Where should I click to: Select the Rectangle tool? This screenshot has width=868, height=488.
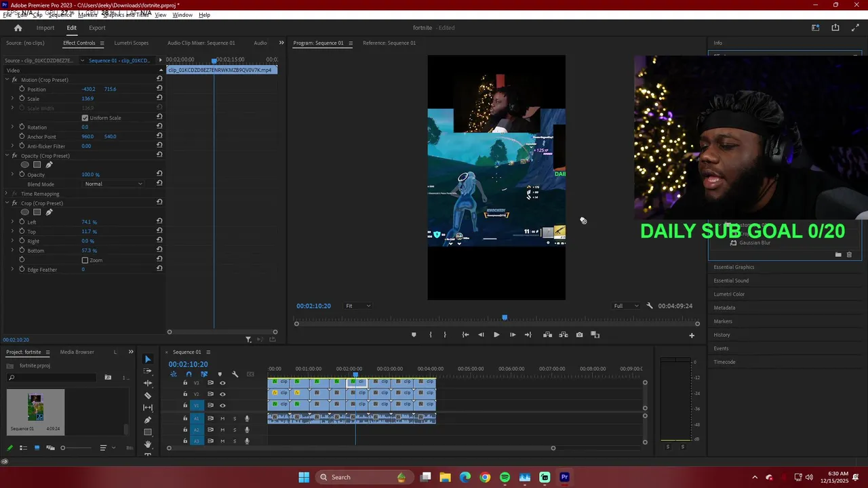(148, 432)
